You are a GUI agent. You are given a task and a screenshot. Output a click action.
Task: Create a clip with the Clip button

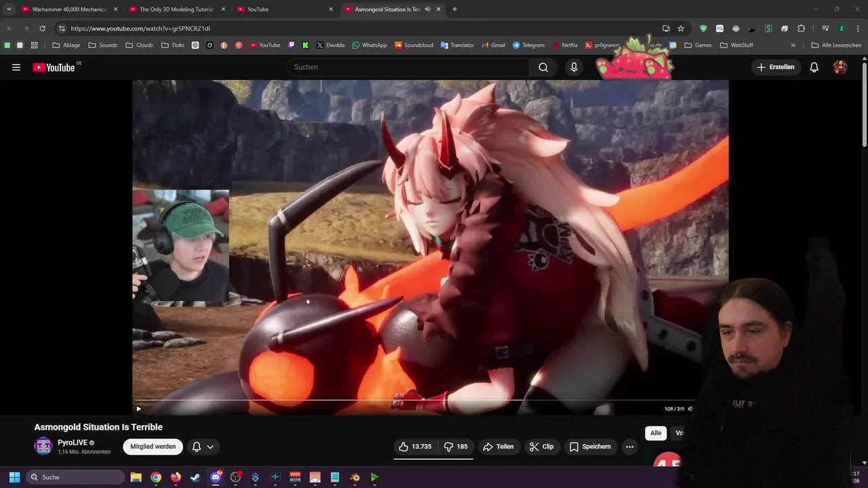[541, 447]
